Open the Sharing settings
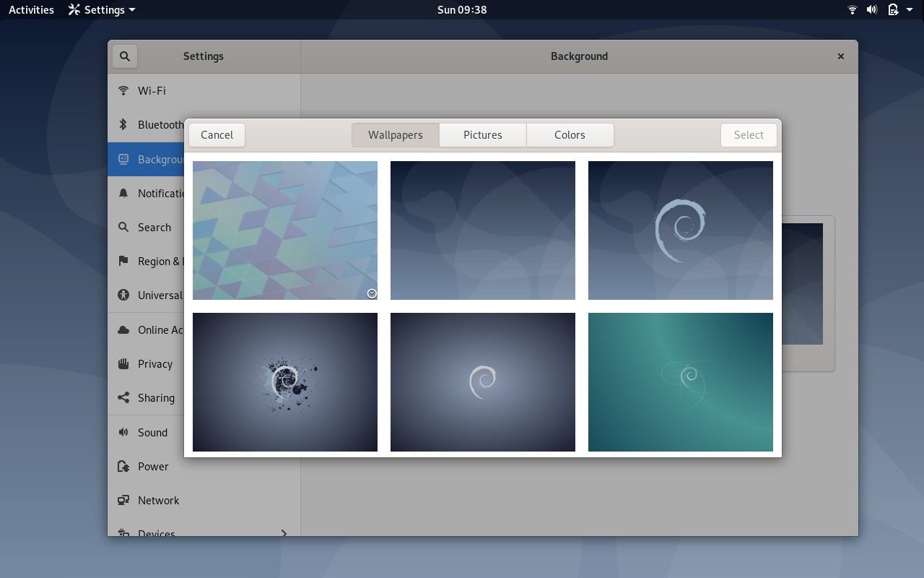 point(155,397)
